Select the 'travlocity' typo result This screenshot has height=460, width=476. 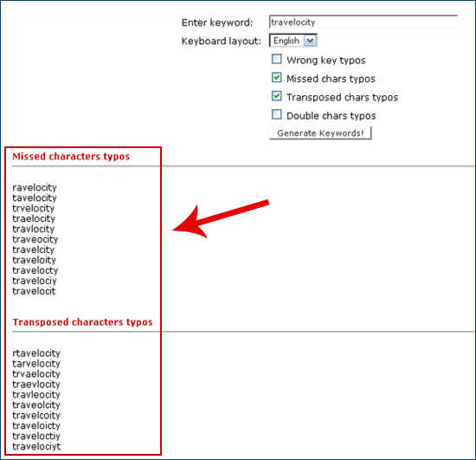tap(34, 229)
